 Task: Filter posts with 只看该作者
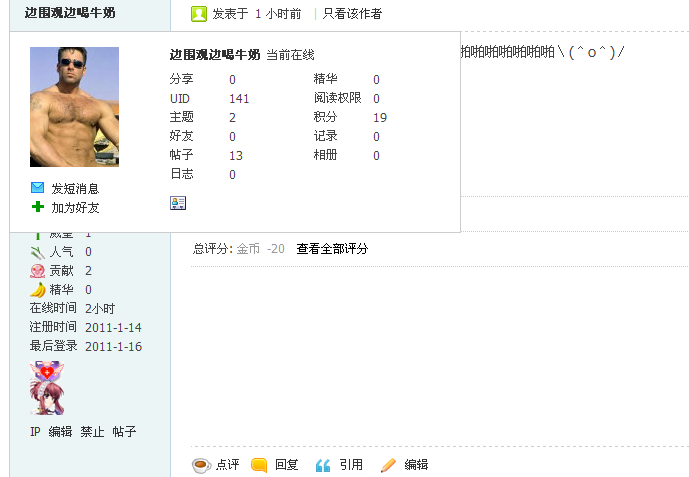pos(352,14)
